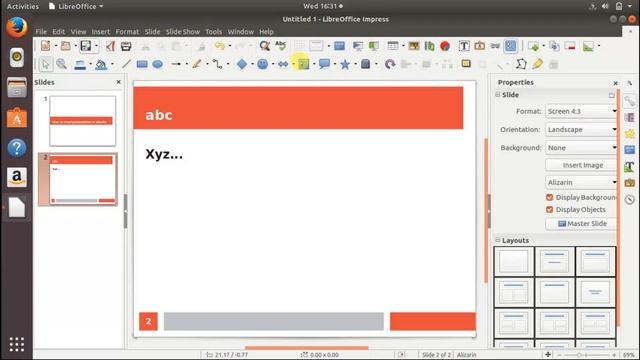
Task: Click the Fit Slide status icon
Action: [x=548, y=355]
